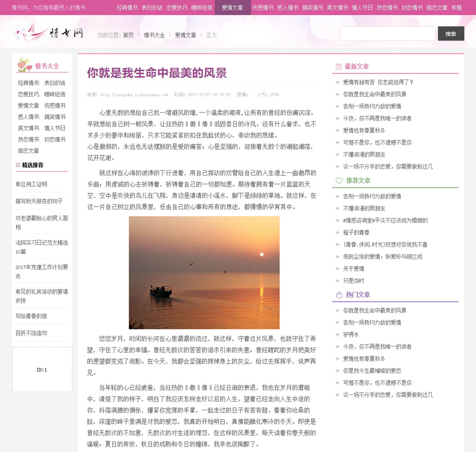Navigate to 首页 in the breadcrumb
Viewport: 476px width, 452px height.
129,35
